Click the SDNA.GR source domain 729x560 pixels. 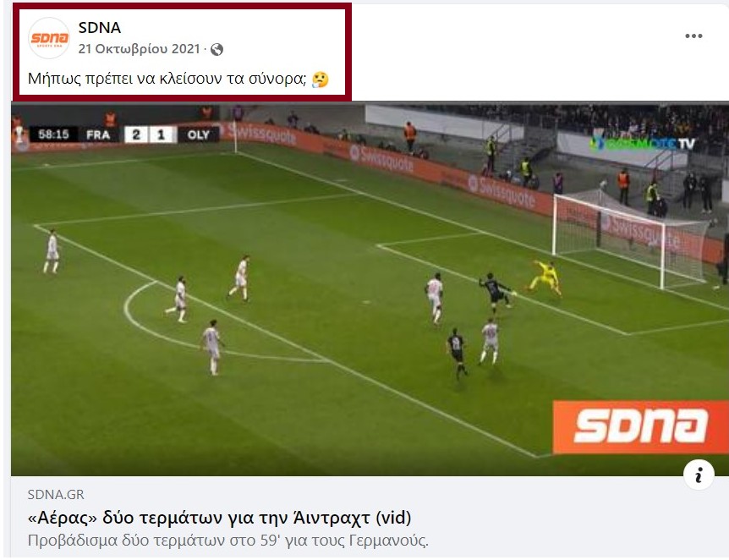pyautogui.click(x=56, y=494)
